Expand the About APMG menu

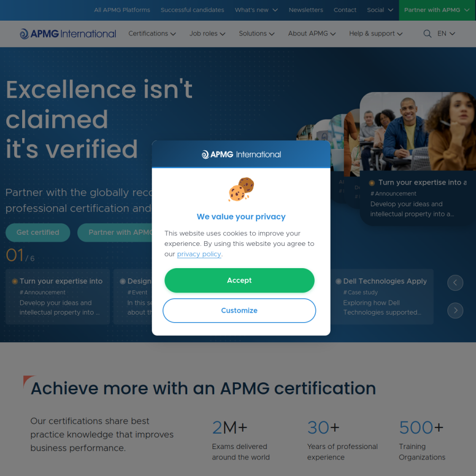pyautogui.click(x=312, y=34)
